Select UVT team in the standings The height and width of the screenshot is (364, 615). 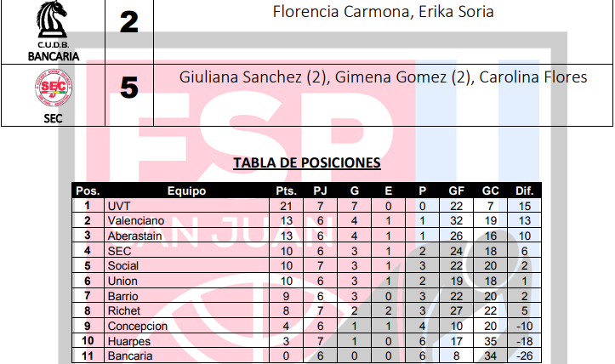118,205
